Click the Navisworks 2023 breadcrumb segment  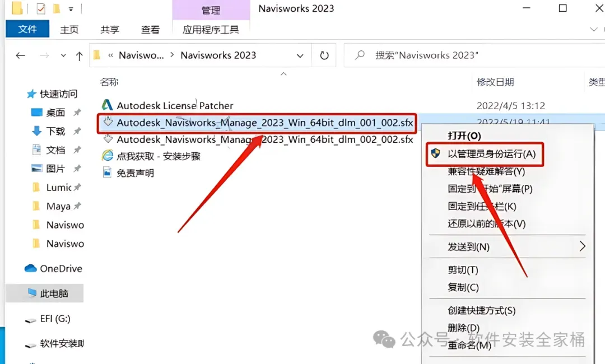[x=218, y=55]
